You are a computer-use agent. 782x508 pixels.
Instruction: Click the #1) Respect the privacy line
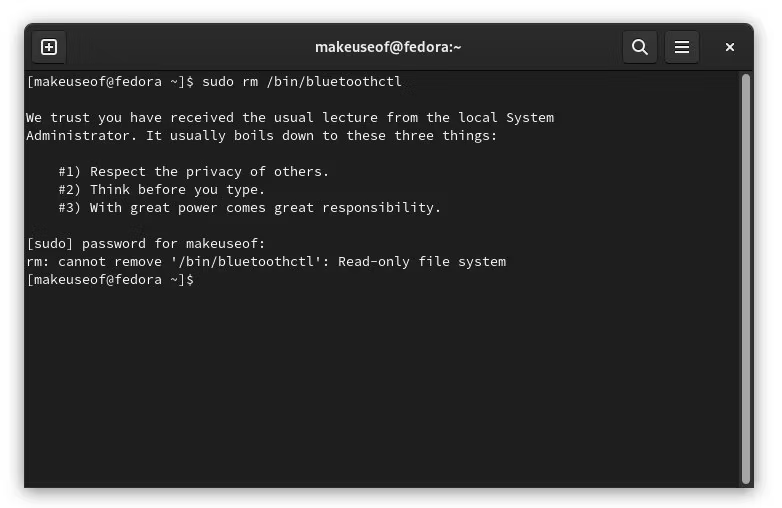click(194, 172)
